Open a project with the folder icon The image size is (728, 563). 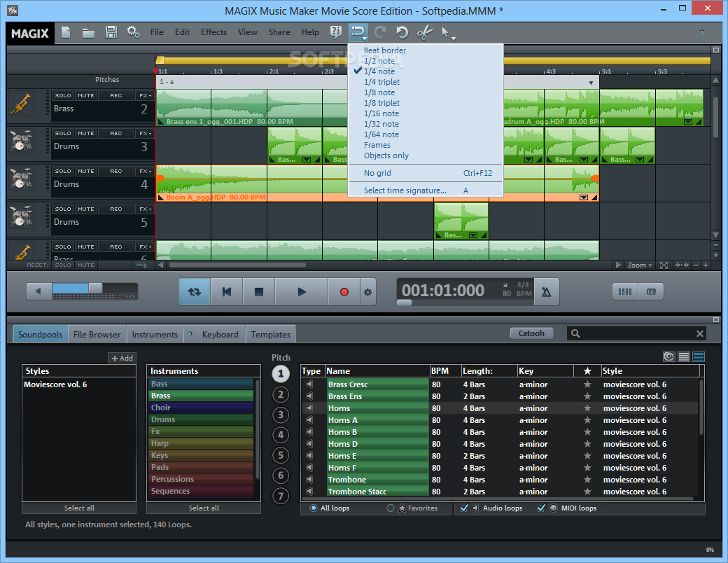(88, 32)
